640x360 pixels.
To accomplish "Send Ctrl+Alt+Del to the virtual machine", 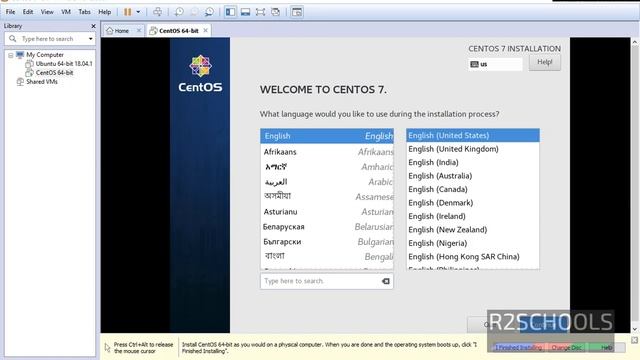I will tap(158, 12).
